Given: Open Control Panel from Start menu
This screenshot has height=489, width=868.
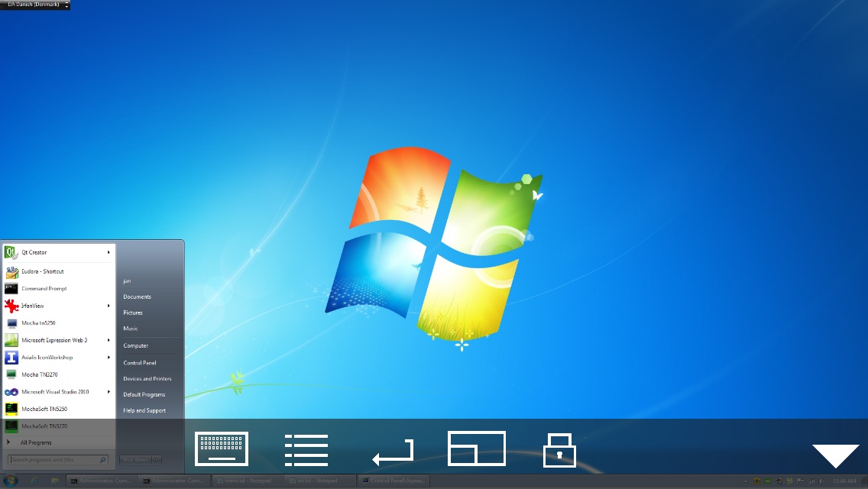Looking at the screenshot, I should point(140,363).
